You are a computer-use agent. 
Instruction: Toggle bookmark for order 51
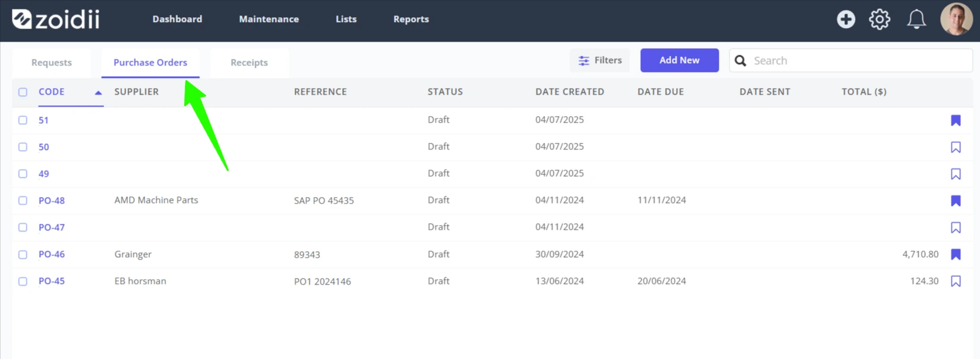(x=956, y=120)
